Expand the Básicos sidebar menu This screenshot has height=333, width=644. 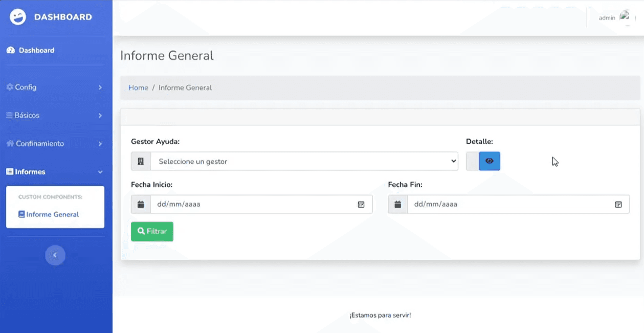point(54,116)
